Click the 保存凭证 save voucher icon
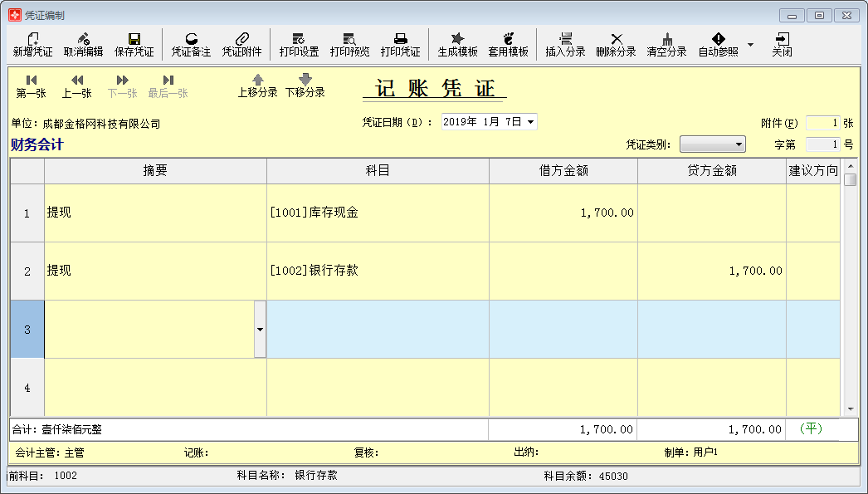 tap(134, 45)
